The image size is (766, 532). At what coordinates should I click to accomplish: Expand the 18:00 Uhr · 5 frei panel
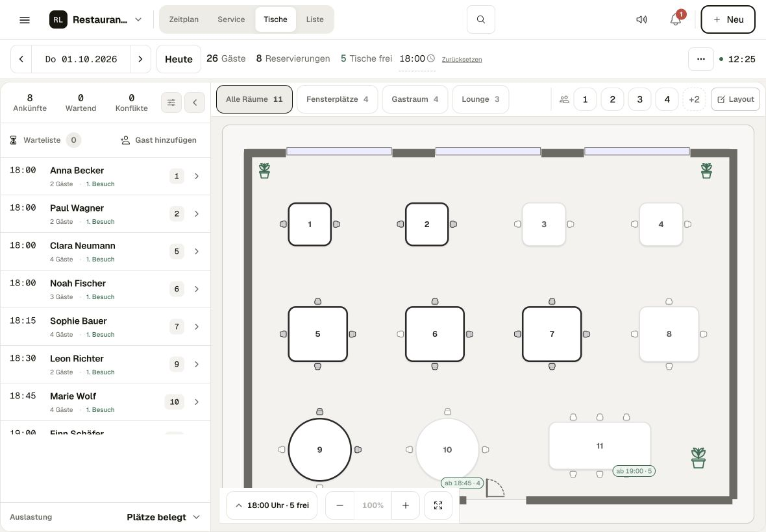point(271,505)
